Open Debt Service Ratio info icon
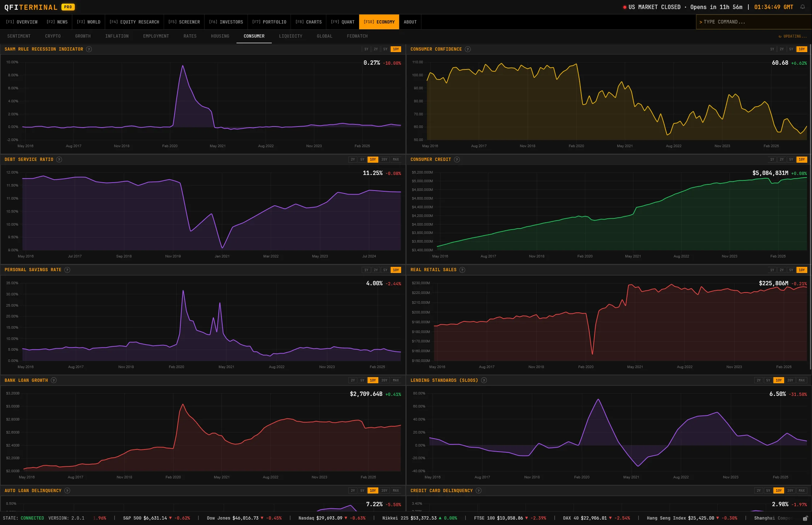Image resolution: width=812 pixels, height=525 pixels. (x=59, y=159)
